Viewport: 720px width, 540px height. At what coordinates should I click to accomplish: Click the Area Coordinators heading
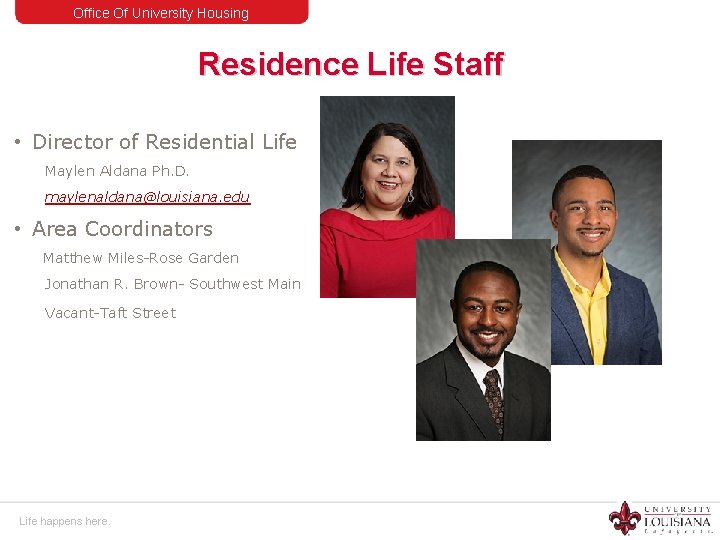[x=122, y=229]
